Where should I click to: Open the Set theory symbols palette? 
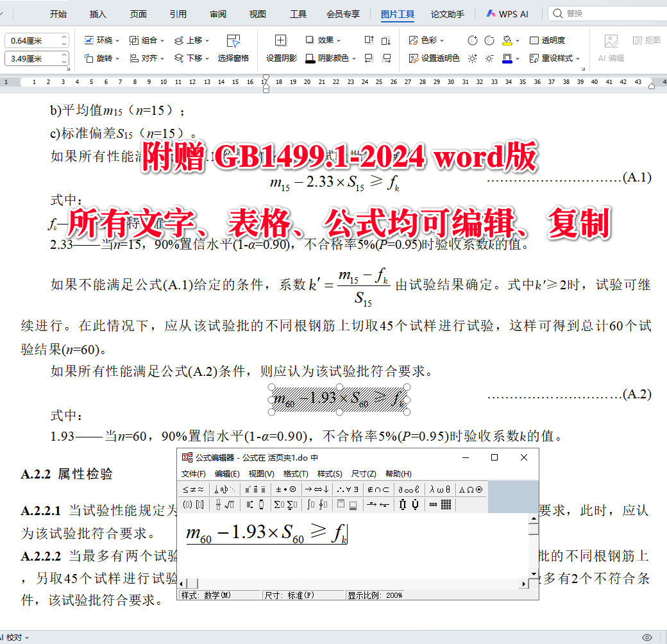tap(378, 489)
